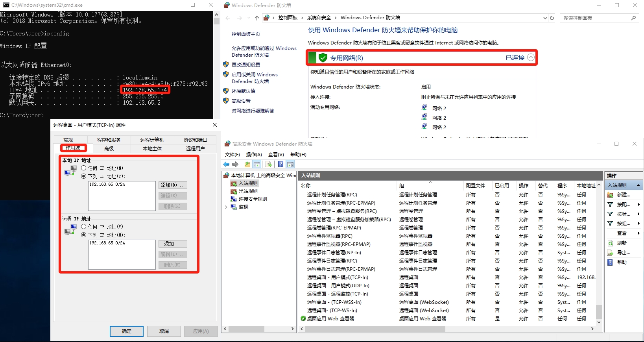Click the up-one-level folder toolbar icon
Viewport: 644px width, 342px height.
pos(247,165)
